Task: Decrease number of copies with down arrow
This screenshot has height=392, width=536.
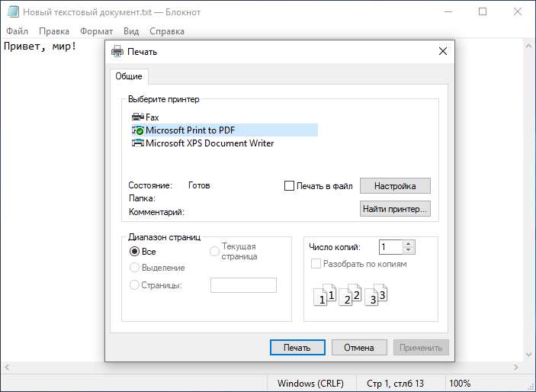Action: click(409, 250)
